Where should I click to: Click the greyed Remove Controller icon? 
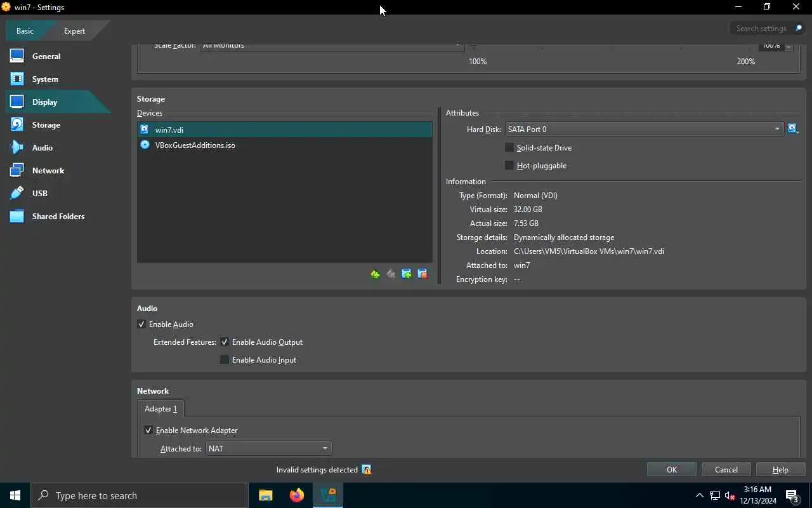click(x=391, y=274)
